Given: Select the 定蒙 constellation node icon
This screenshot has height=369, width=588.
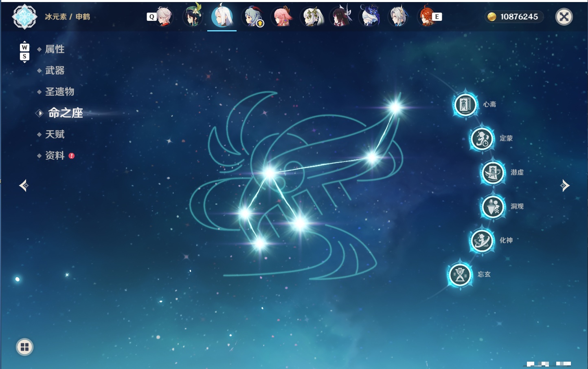Looking at the screenshot, I should [482, 139].
